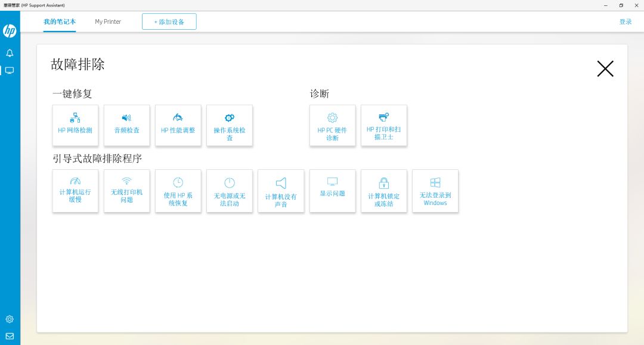Run the 音频检查 audio check
This screenshot has width=644, height=345.
click(x=126, y=125)
